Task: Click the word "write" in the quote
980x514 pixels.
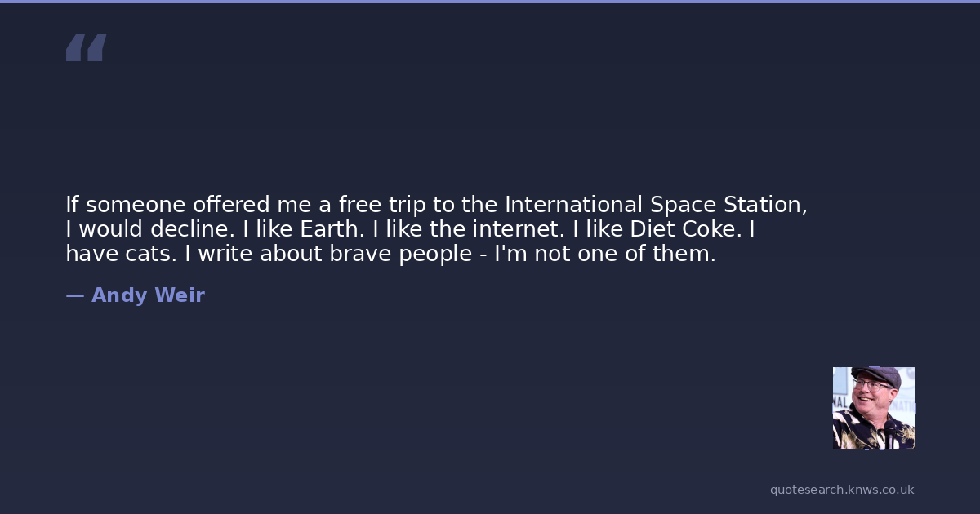Action: 227,254
